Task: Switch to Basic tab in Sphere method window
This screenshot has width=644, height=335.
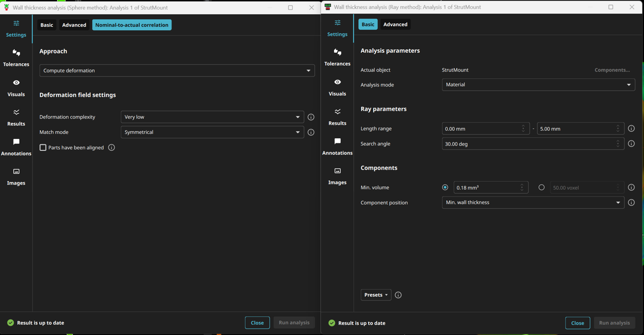Action: tap(47, 25)
